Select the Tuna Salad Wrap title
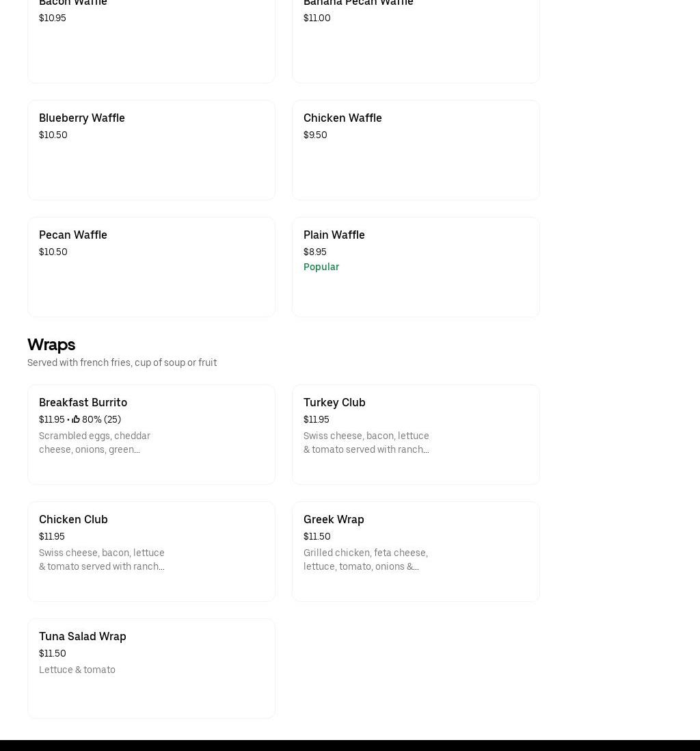 coord(83,636)
